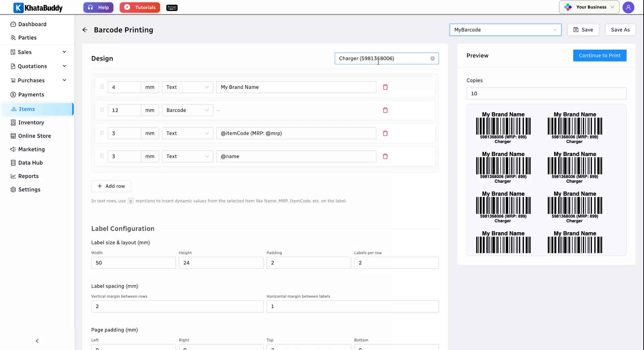
Task: Click the Your Business logo icon
Action: click(x=568, y=7)
